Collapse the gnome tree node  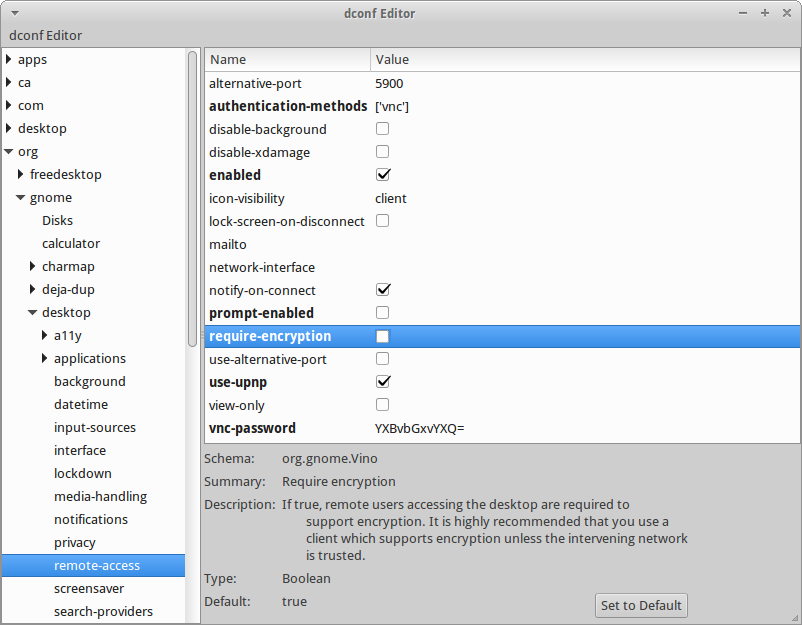[21, 198]
